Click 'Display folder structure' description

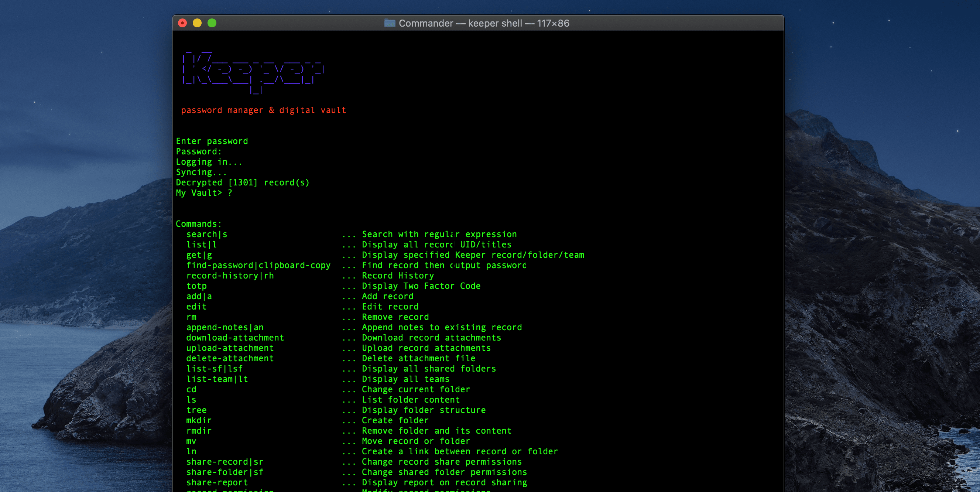[x=424, y=410]
